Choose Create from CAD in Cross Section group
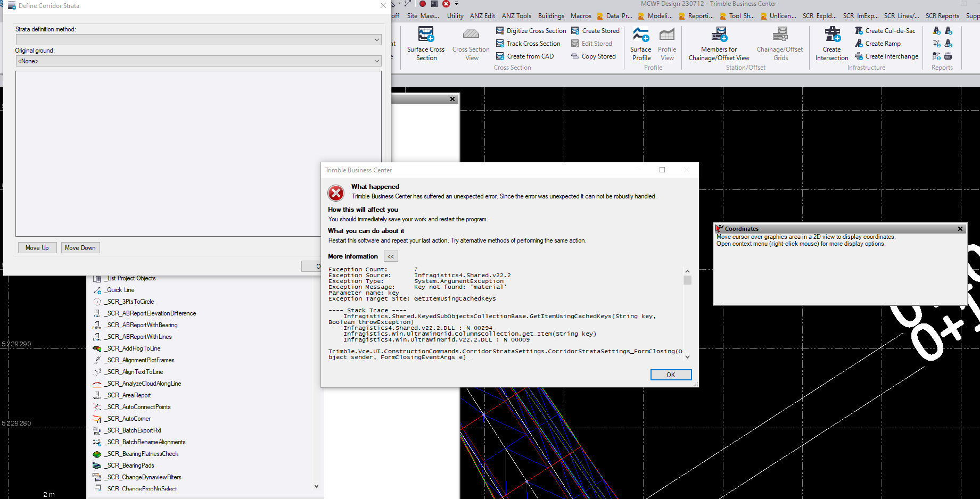The image size is (980, 499). point(525,56)
